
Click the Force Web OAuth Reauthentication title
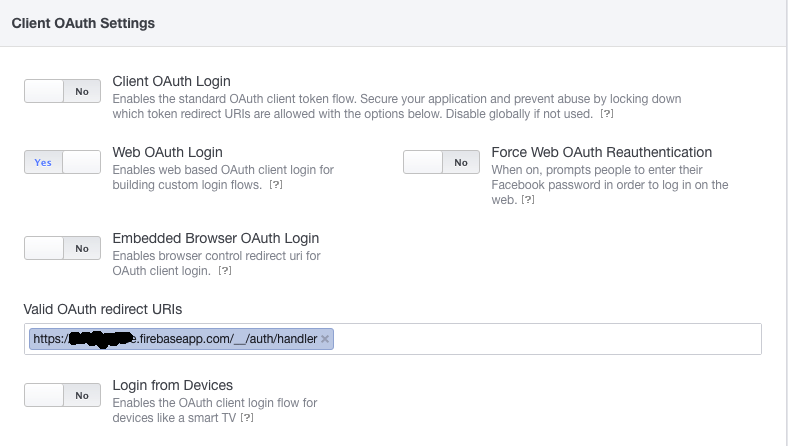pos(601,152)
